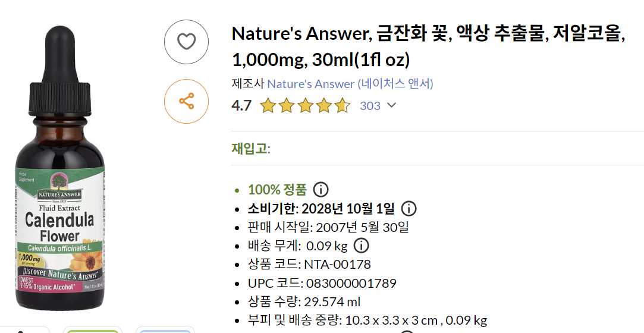
Task: Click the 100% 정품 green text
Action: (x=277, y=190)
